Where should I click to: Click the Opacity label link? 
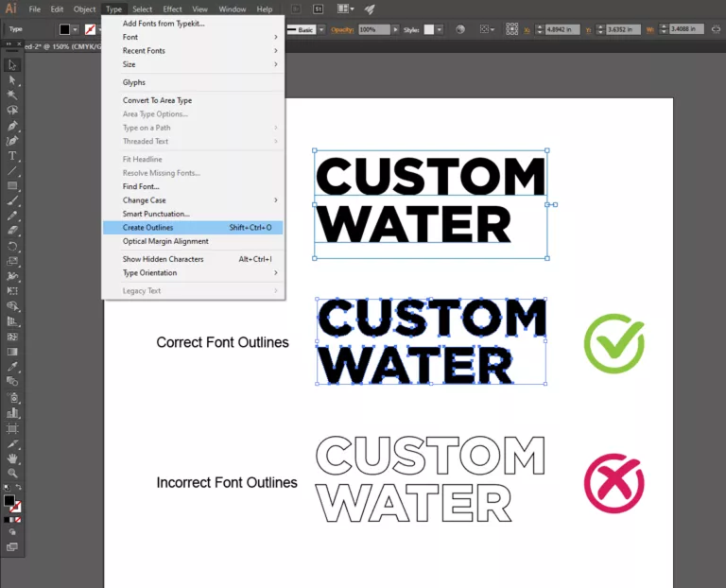click(342, 29)
